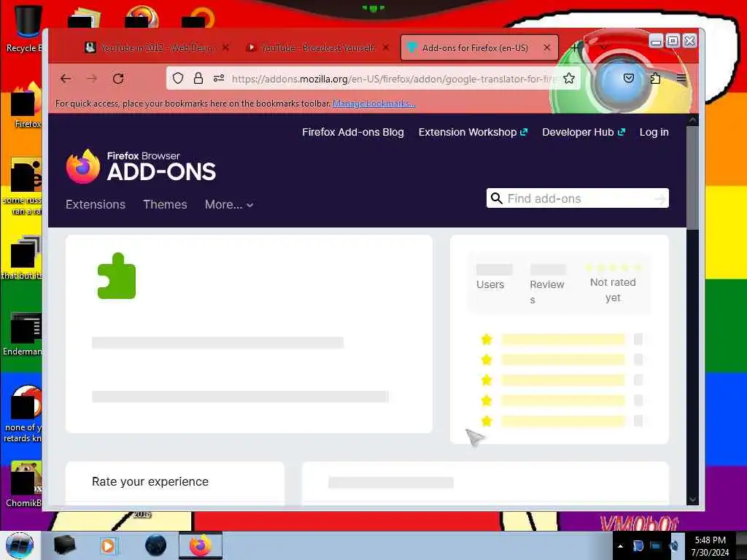Open the Extensions navigation item

pos(96,204)
